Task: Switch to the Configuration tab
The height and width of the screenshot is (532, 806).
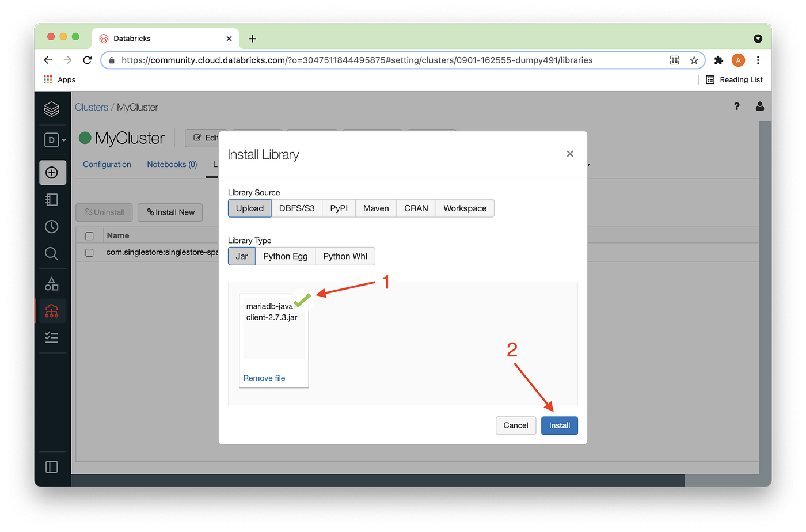Action: coord(107,164)
